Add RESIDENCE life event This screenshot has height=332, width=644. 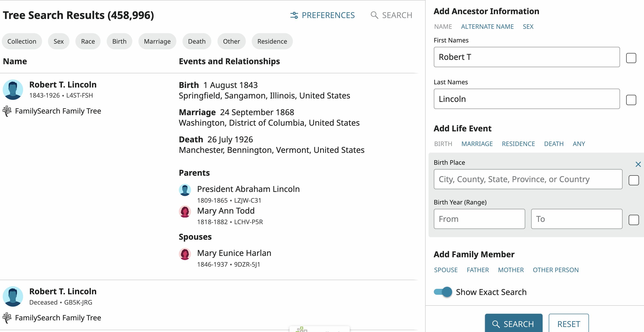coord(518,144)
